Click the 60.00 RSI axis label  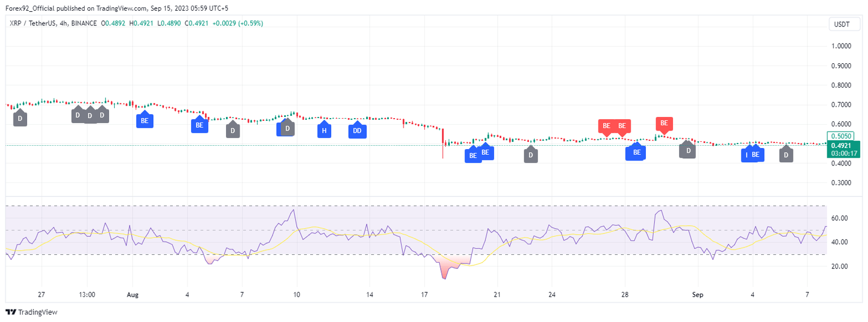coord(839,218)
